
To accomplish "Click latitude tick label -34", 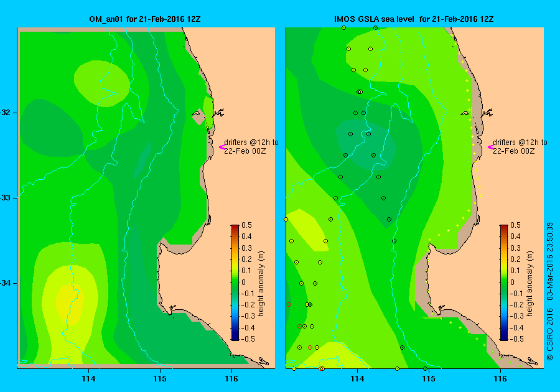I will click(x=6, y=283).
